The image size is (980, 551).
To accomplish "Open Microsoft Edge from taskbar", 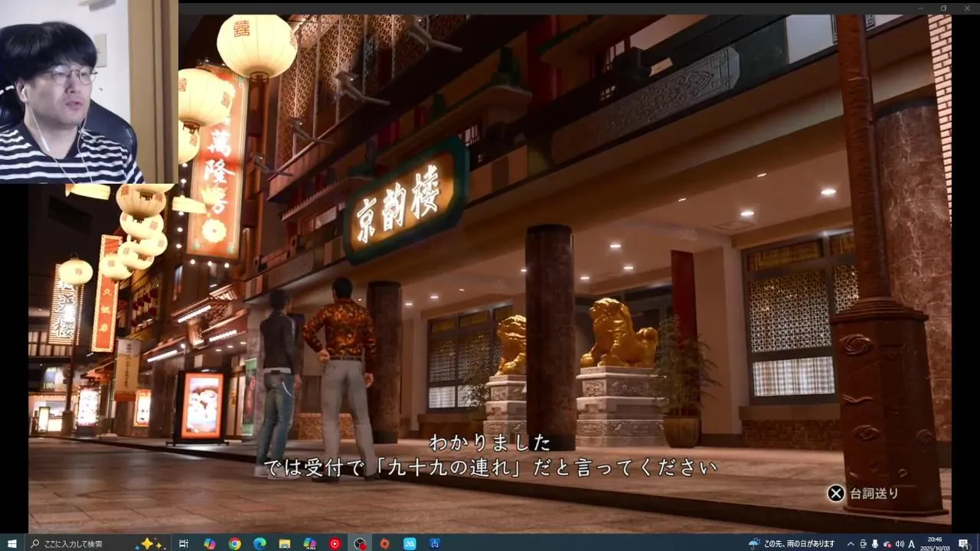I will coord(260,543).
